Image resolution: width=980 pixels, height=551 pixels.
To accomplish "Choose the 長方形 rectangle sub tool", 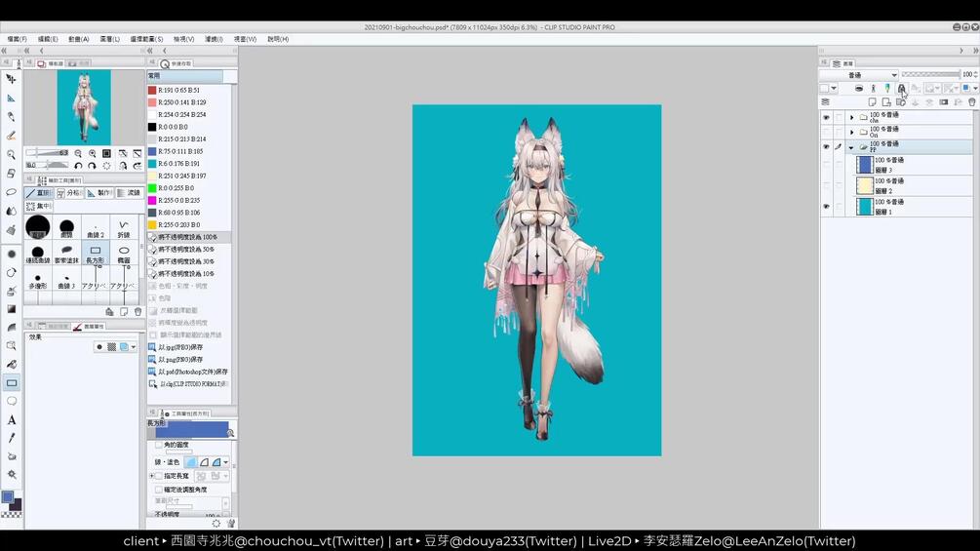I will [x=95, y=253].
